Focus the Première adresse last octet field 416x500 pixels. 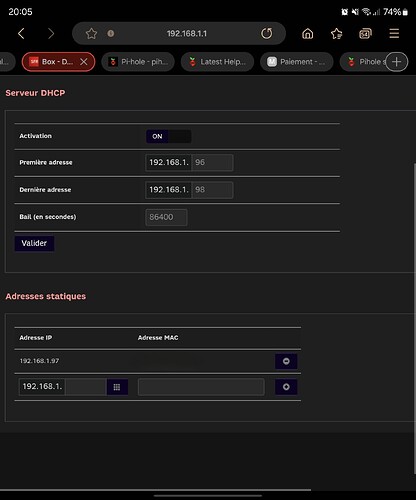pyautogui.click(x=212, y=162)
